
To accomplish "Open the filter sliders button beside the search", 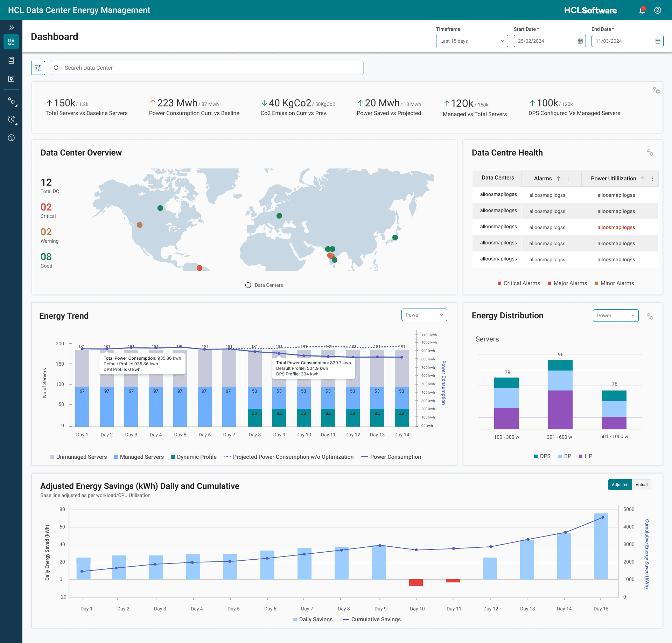I will 38,68.
